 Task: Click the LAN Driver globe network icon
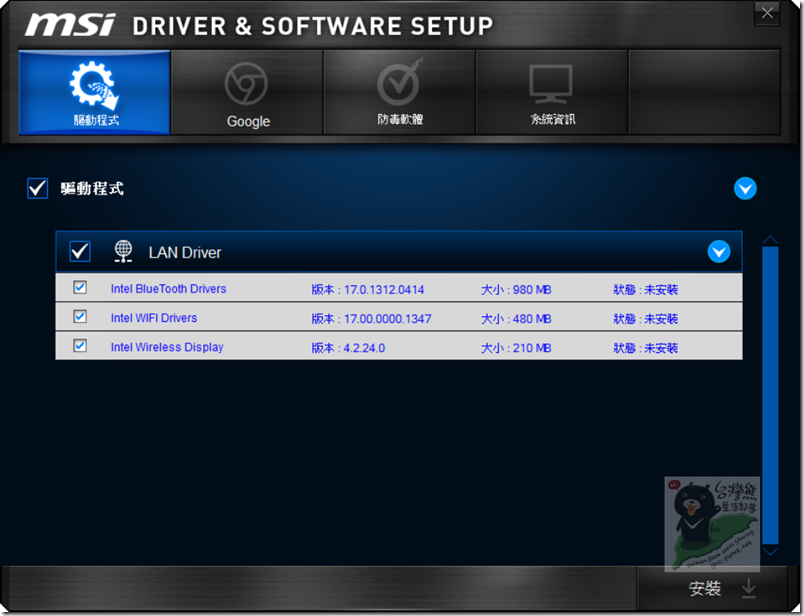(x=123, y=251)
